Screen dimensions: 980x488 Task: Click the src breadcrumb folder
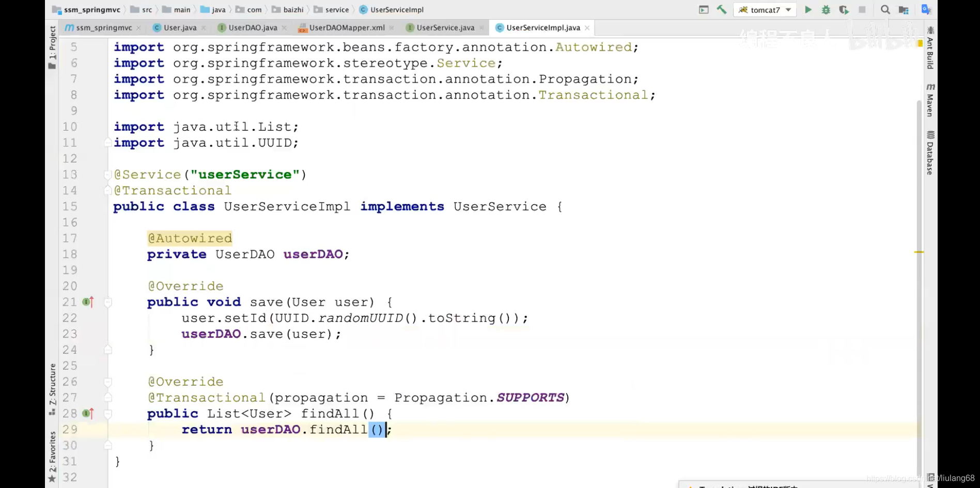[141, 10]
